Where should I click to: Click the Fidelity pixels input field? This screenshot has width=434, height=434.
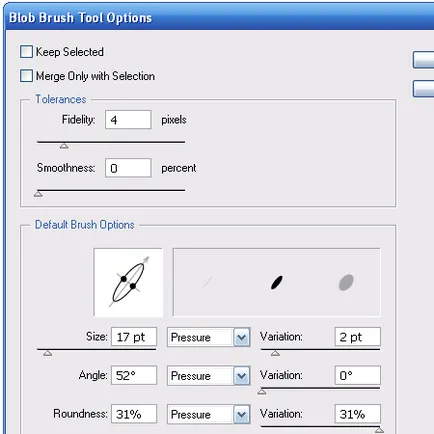(128, 120)
